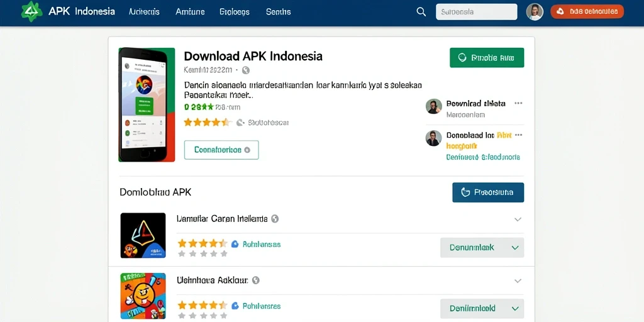
Task: Click the magnifier search icon in header
Action: coord(421,12)
